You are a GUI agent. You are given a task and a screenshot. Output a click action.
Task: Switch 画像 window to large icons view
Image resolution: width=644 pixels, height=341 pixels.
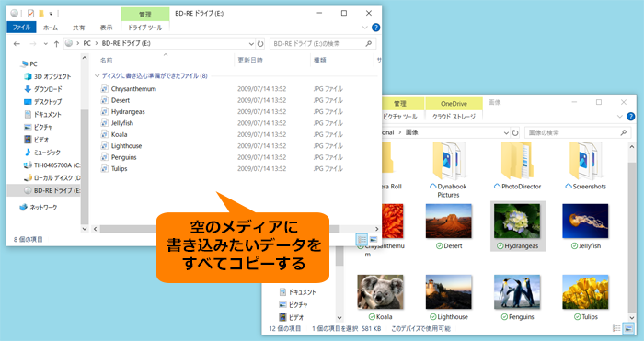628,328
